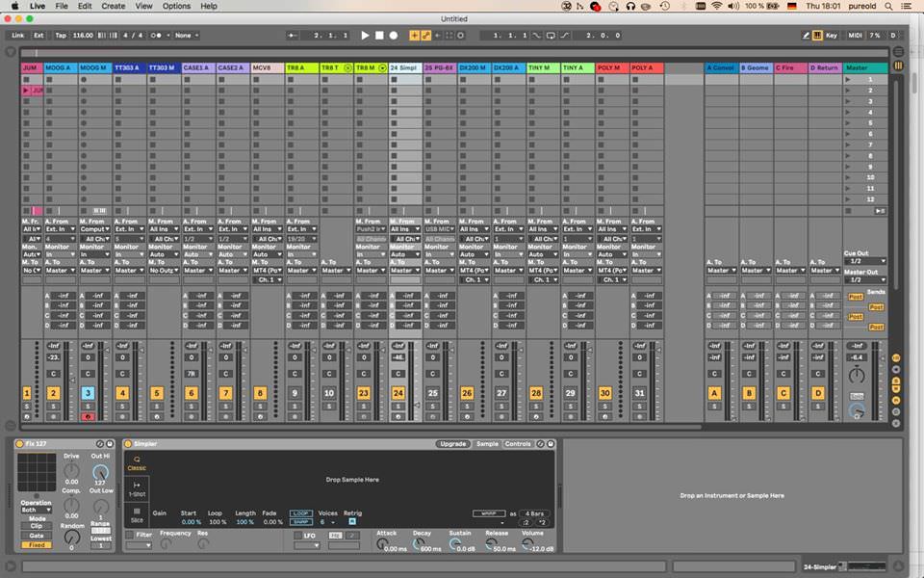Toggle the Draw Mode pencil icon
This screenshot has width=924, height=578.
point(806,36)
